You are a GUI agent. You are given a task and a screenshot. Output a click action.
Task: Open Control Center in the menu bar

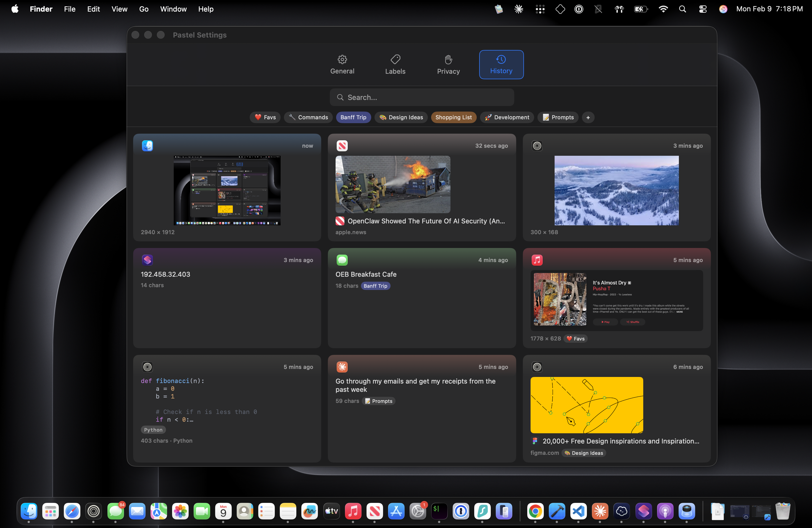pyautogui.click(x=702, y=9)
